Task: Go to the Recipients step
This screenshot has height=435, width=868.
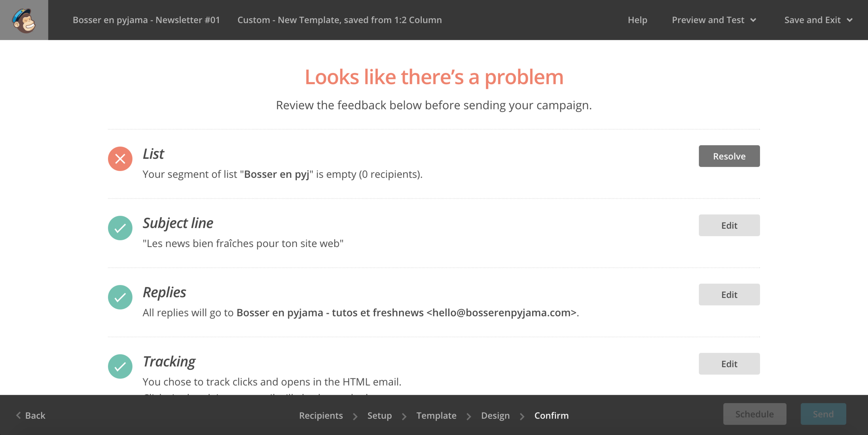Action: (x=321, y=415)
